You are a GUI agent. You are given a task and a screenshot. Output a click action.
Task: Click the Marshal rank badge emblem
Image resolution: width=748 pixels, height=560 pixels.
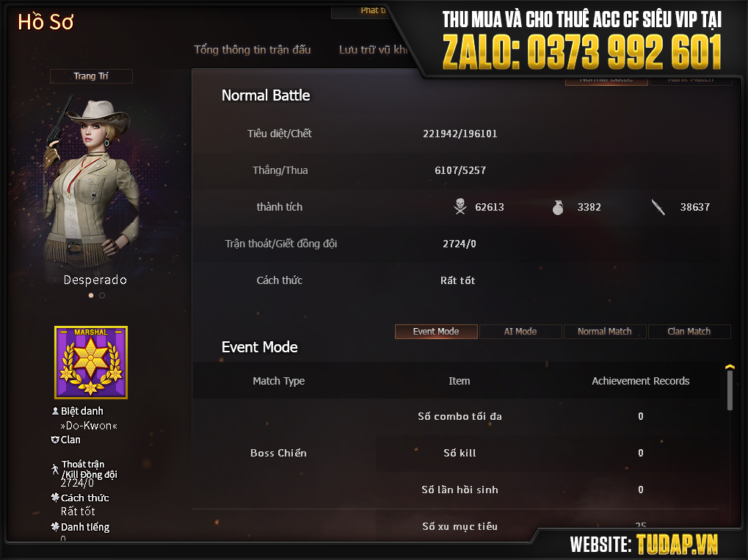tap(91, 363)
